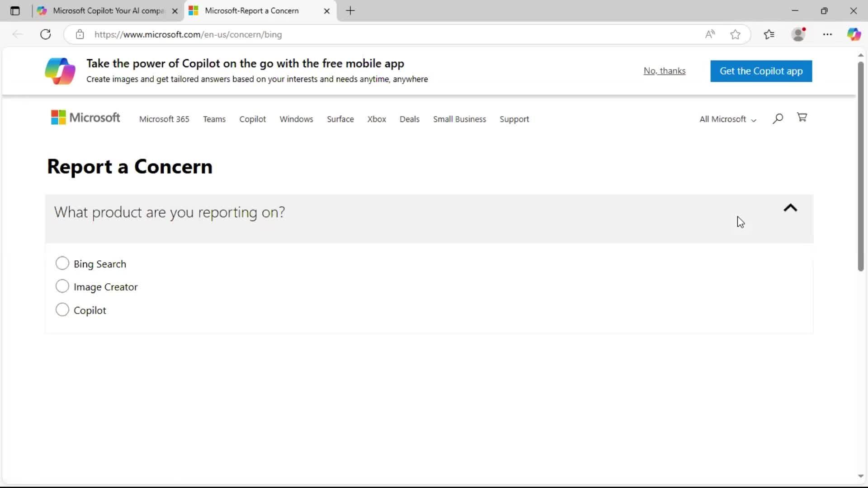Image resolution: width=868 pixels, height=488 pixels.
Task: Open Xbox nav item
Action: 377,119
